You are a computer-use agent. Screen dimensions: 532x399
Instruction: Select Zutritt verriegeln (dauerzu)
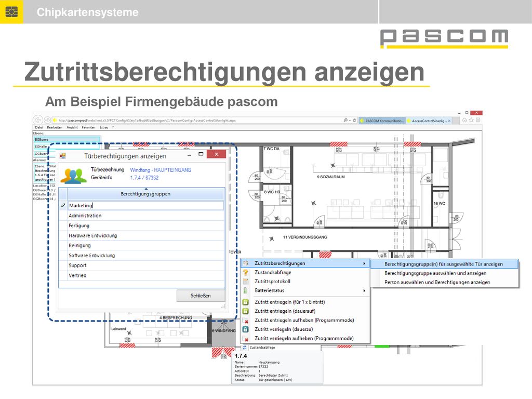pos(305,329)
